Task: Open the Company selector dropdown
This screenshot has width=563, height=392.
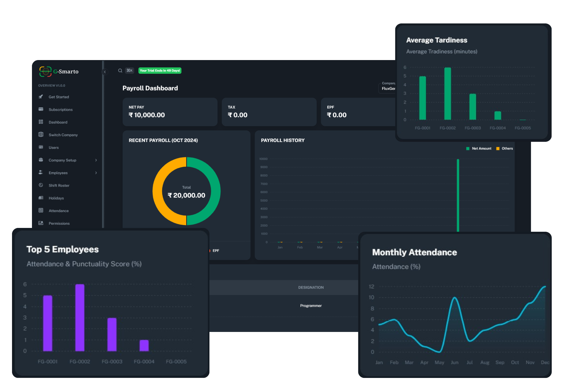Action: 388,88
